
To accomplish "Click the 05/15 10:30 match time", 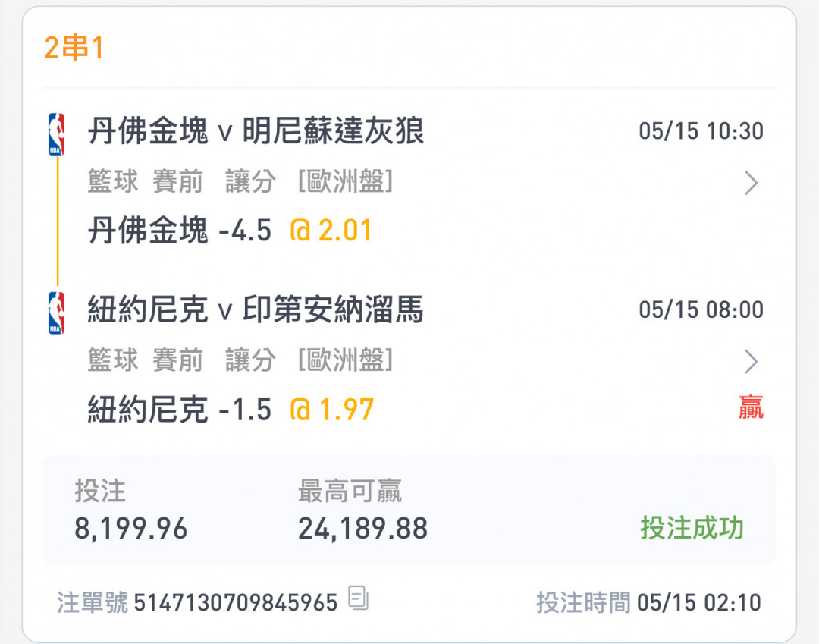I will [x=701, y=131].
